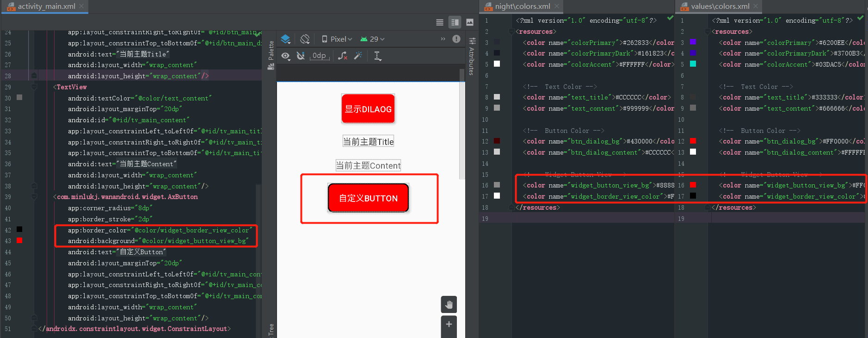Screen dimensions: 868x338
Task: Collapse the TextView tag at line 29
Action: (x=34, y=87)
